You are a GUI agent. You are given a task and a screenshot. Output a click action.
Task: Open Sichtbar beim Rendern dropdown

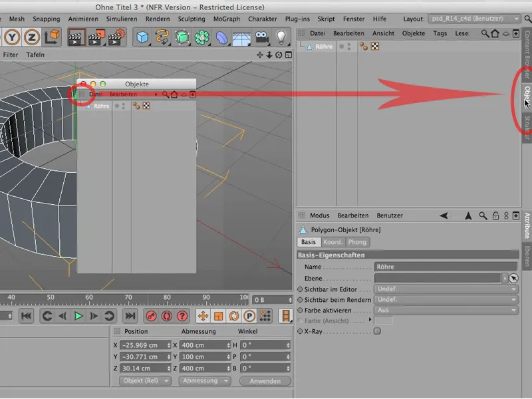pos(446,300)
